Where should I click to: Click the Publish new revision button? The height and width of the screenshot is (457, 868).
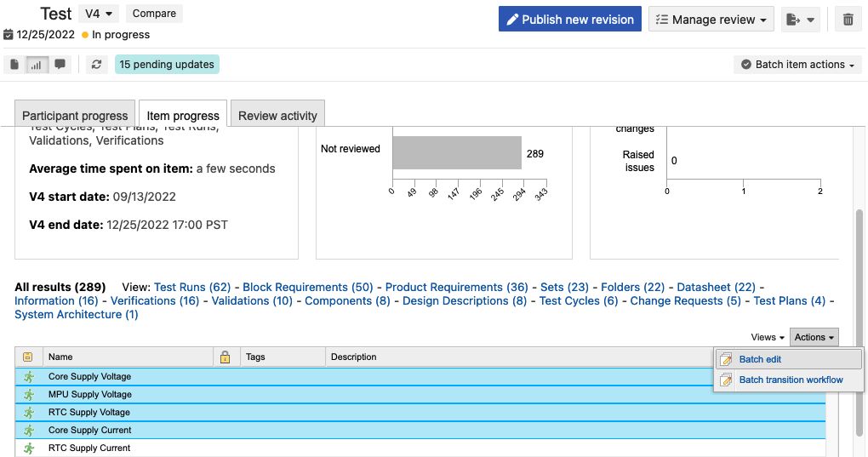pyautogui.click(x=569, y=20)
